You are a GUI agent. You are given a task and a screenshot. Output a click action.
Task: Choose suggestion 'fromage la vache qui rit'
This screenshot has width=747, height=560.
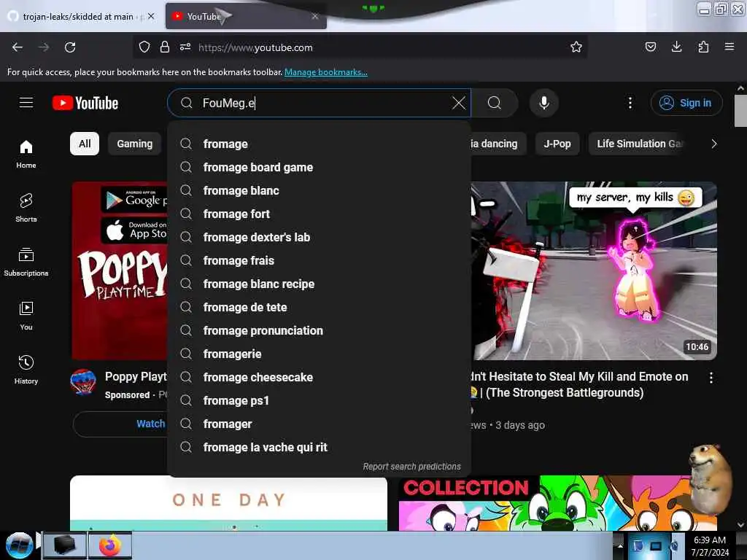tap(320, 447)
